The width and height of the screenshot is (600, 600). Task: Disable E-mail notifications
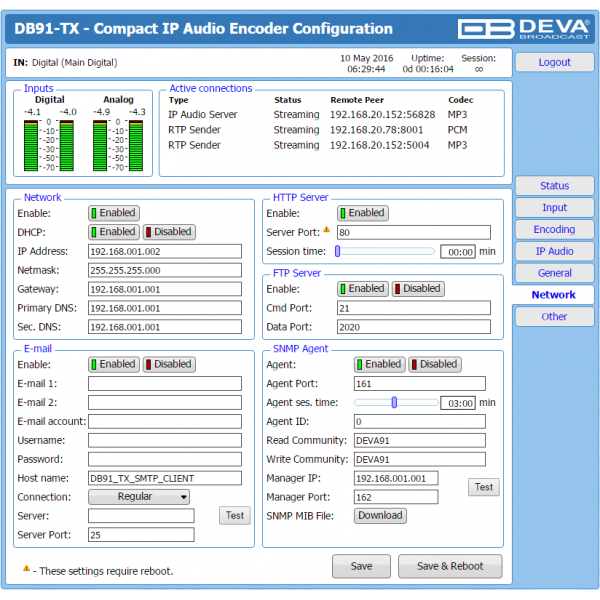[169, 364]
